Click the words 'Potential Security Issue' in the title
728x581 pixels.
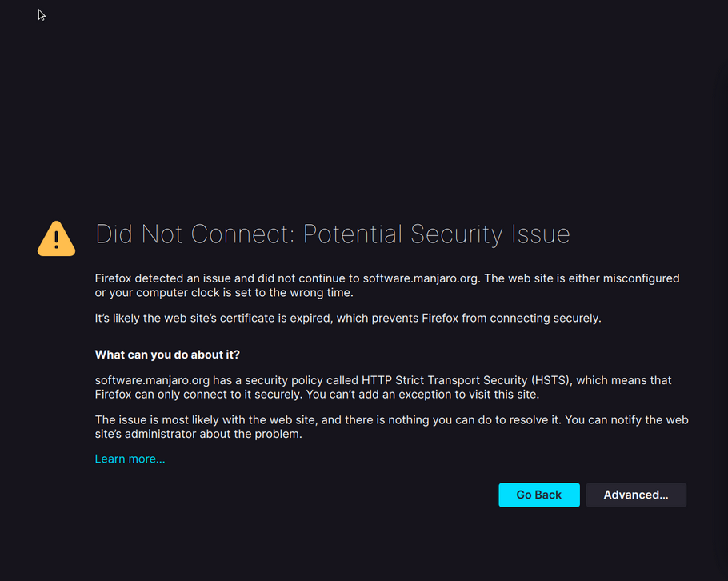click(436, 234)
